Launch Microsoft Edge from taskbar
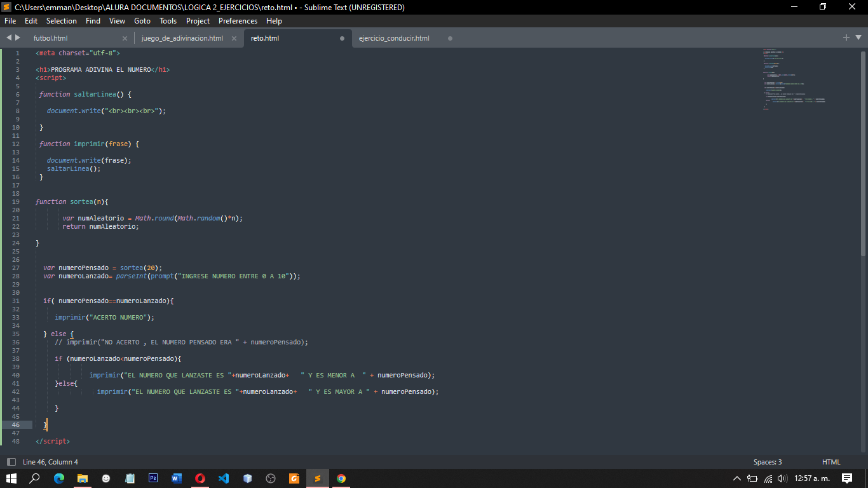 (59, 478)
